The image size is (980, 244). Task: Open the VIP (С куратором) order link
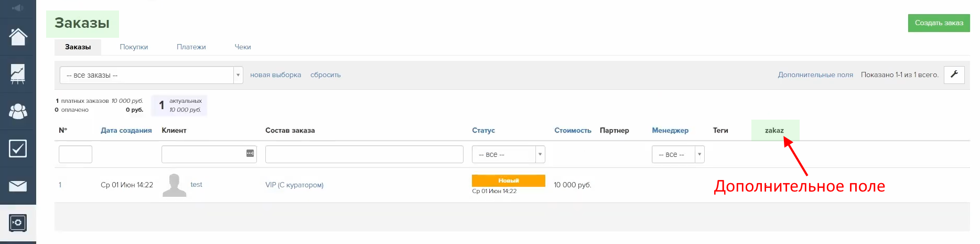[294, 185]
